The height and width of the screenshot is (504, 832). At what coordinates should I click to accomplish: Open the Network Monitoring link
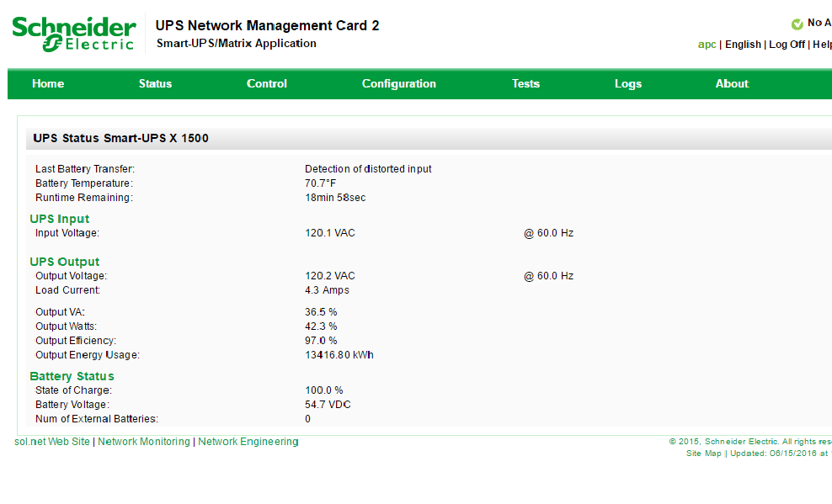tap(144, 442)
